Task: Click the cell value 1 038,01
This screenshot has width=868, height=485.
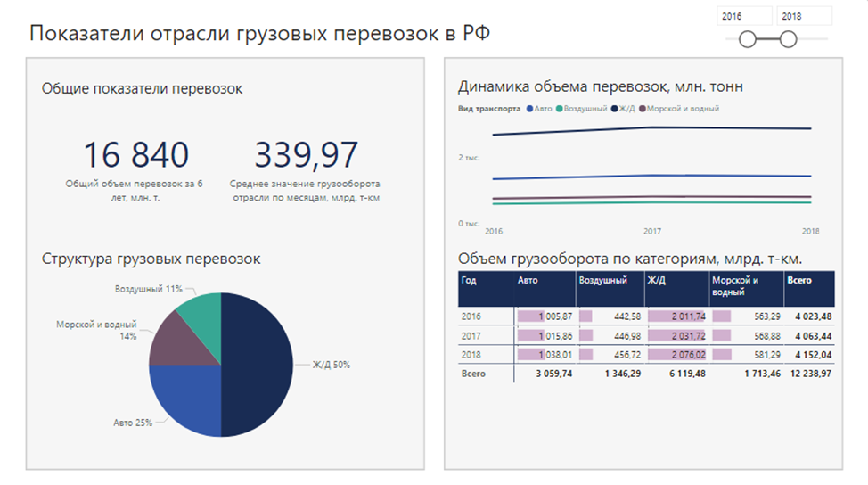Action: point(555,355)
